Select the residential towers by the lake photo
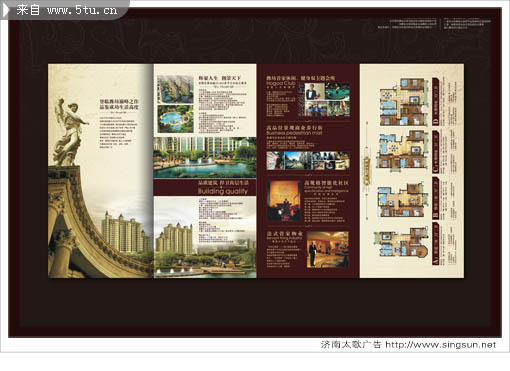510x371 pixels. tap(205, 237)
